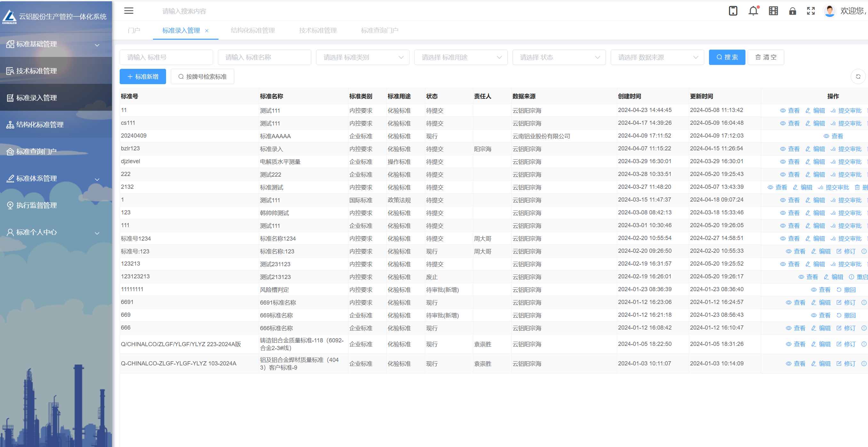This screenshot has width=868, height=447.
Task: Open notifications bell
Action: pos(753,11)
